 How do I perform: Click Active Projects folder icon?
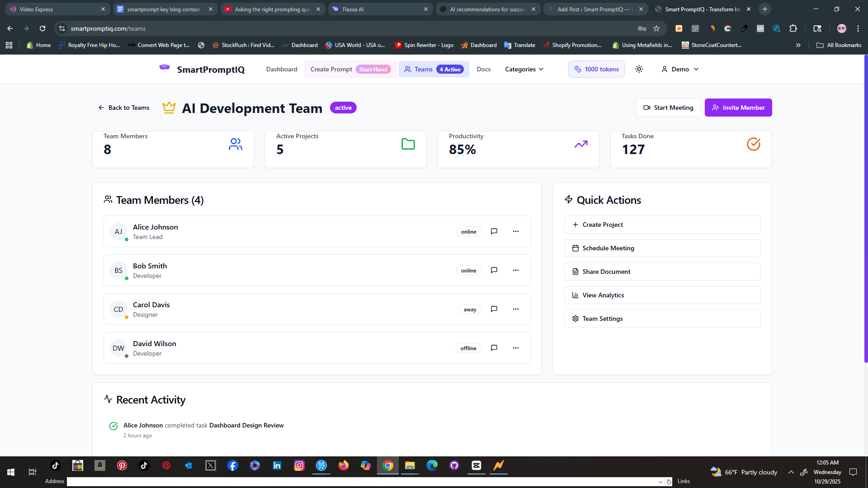pos(408,144)
